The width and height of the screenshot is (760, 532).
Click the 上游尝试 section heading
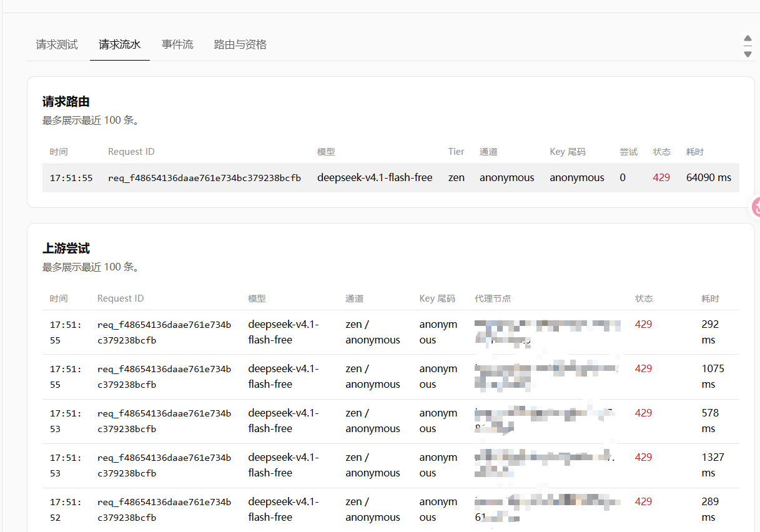pyautogui.click(x=66, y=249)
